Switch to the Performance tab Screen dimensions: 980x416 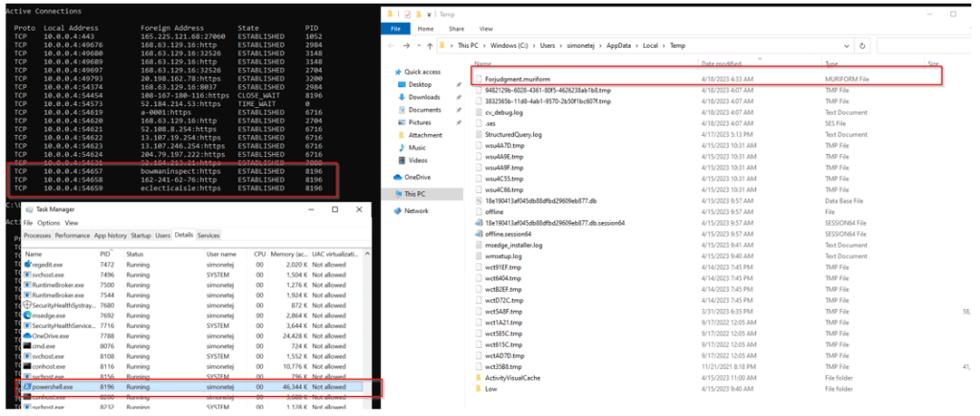72,235
